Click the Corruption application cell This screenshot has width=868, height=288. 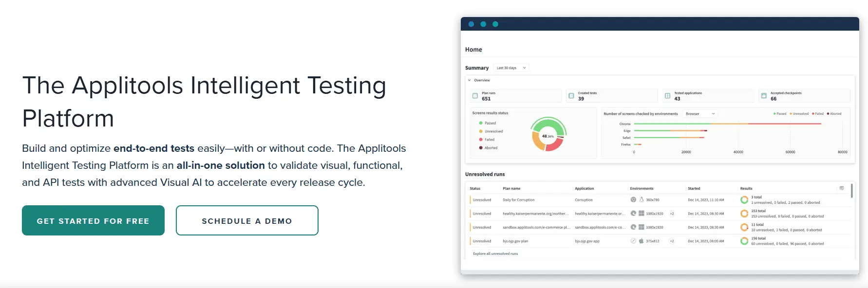(584, 200)
